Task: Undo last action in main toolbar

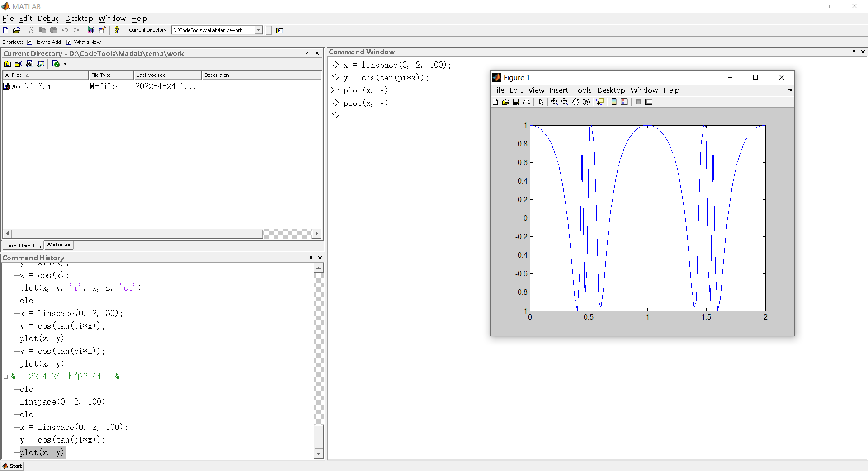Action: click(65, 30)
